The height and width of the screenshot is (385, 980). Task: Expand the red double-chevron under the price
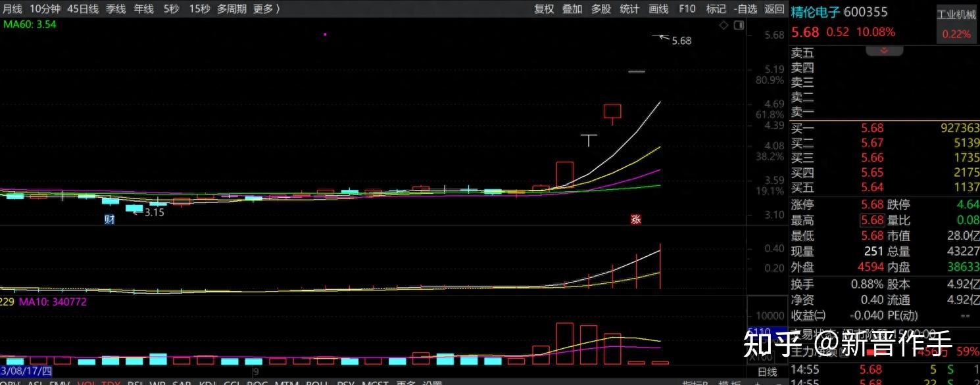(x=884, y=51)
